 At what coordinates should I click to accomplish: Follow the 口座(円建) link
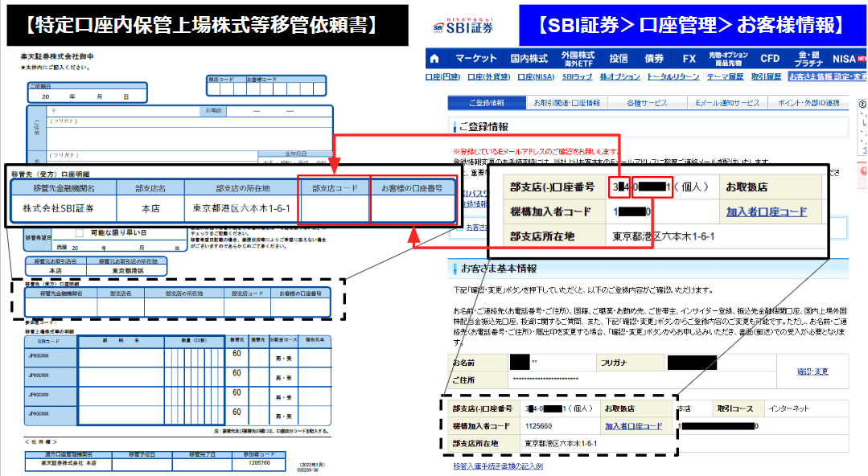pos(443,77)
